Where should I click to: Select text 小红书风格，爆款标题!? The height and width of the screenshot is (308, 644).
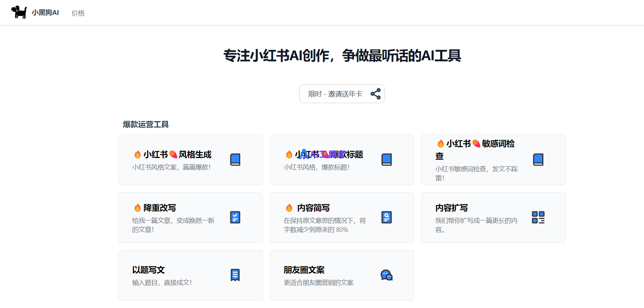point(317,167)
